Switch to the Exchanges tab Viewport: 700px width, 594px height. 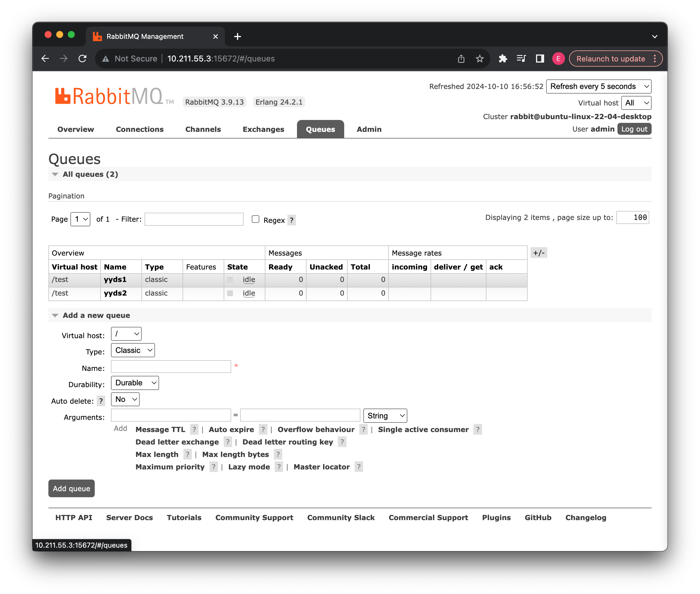click(x=263, y=129)
